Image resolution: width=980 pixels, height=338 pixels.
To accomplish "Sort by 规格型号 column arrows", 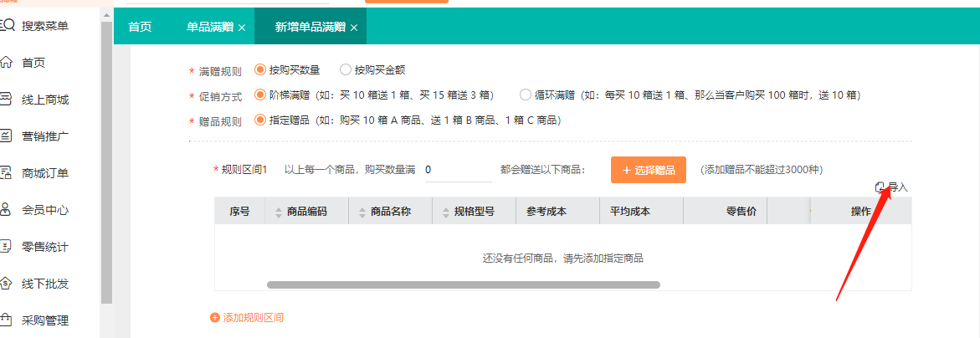I will coord(445,213).
